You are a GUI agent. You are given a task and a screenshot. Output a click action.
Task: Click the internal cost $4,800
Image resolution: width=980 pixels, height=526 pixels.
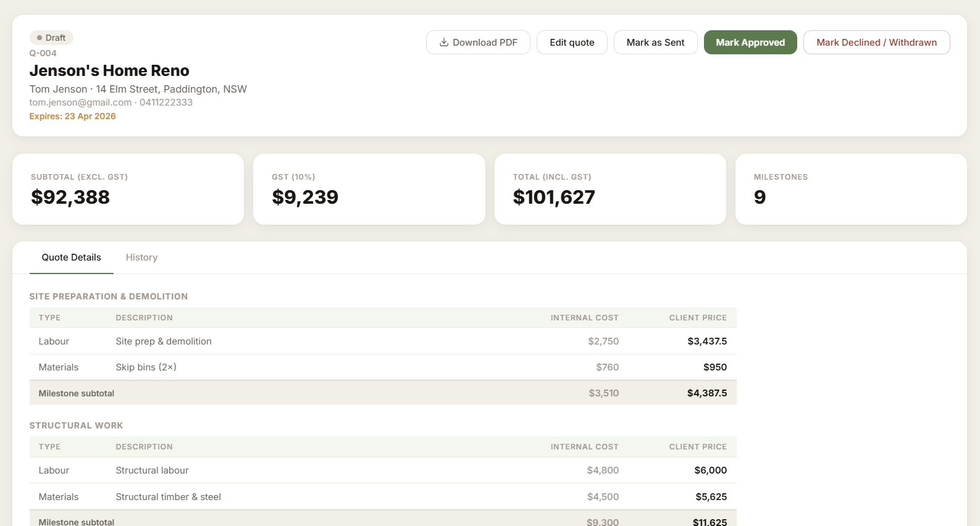[603, 470]
